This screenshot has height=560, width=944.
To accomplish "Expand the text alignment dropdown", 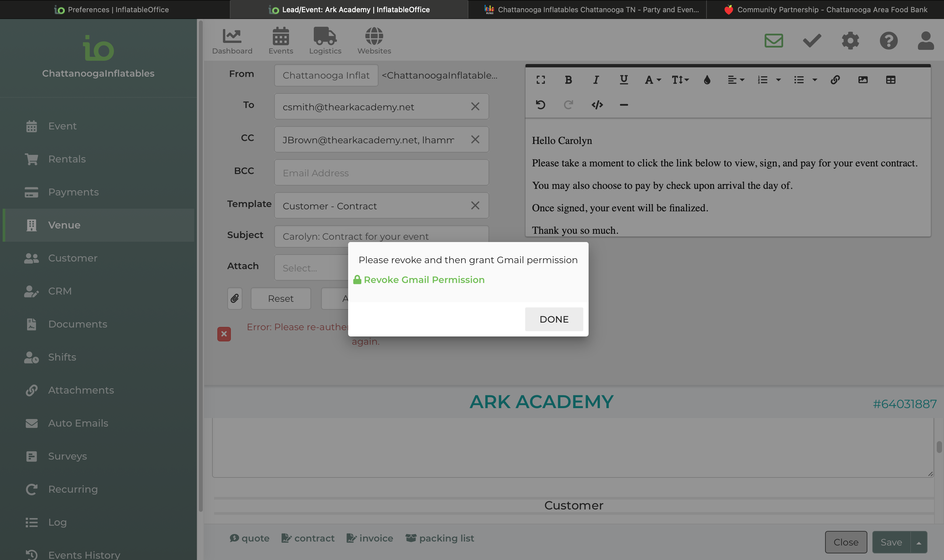I will pos(736,80).
